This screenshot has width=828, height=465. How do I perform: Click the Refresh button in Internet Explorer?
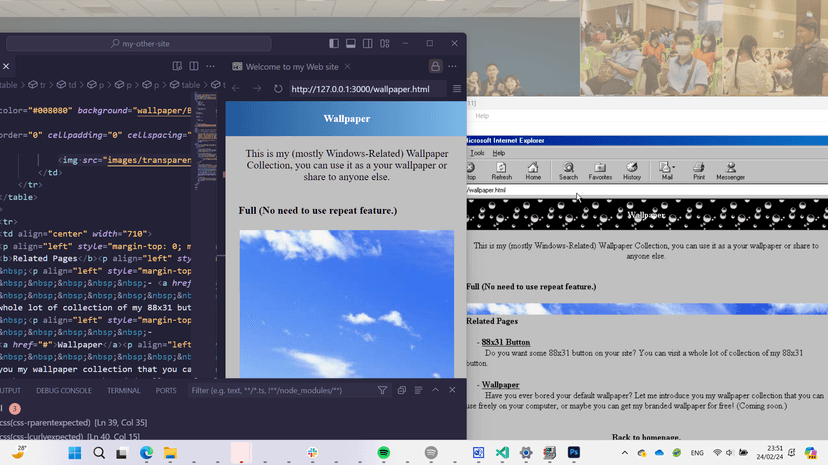501,170
